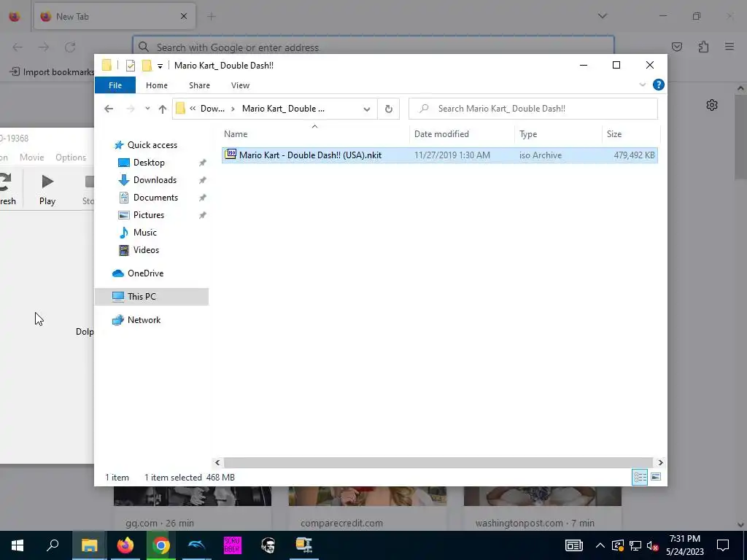Click Import bookmarks in Firefox
Image resolution: width=747 pixels, height=560 pixels.
point(53,72)
